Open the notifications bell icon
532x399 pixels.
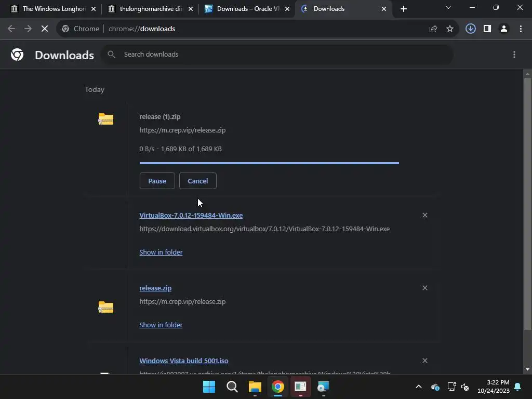click(x=517, y=387)
